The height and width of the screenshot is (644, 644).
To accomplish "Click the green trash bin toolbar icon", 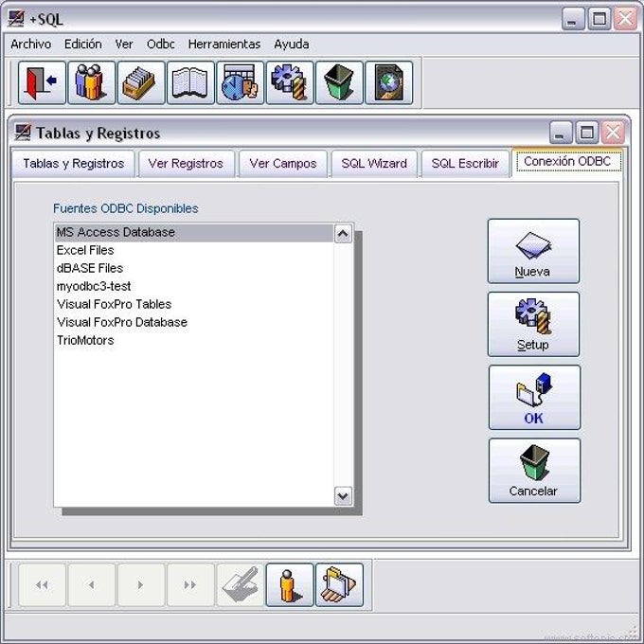I will click(339, 82).
